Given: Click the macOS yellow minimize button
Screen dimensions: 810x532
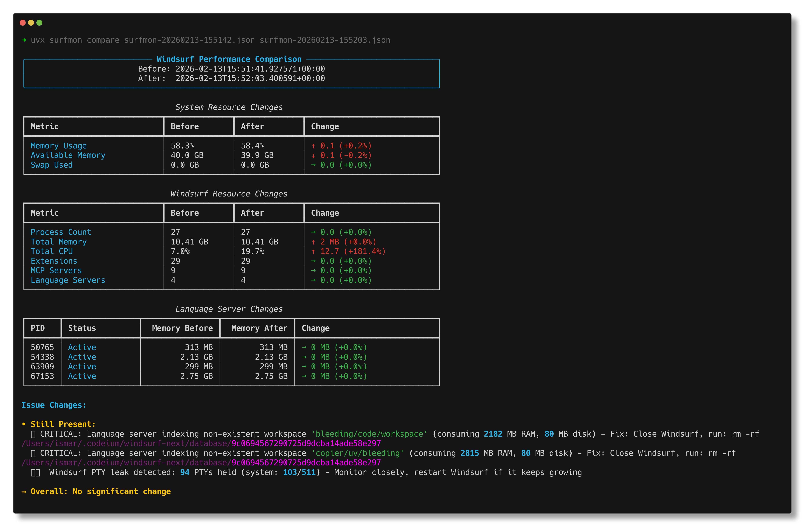Looking at the screenshot, I should (x=31, y=23).
